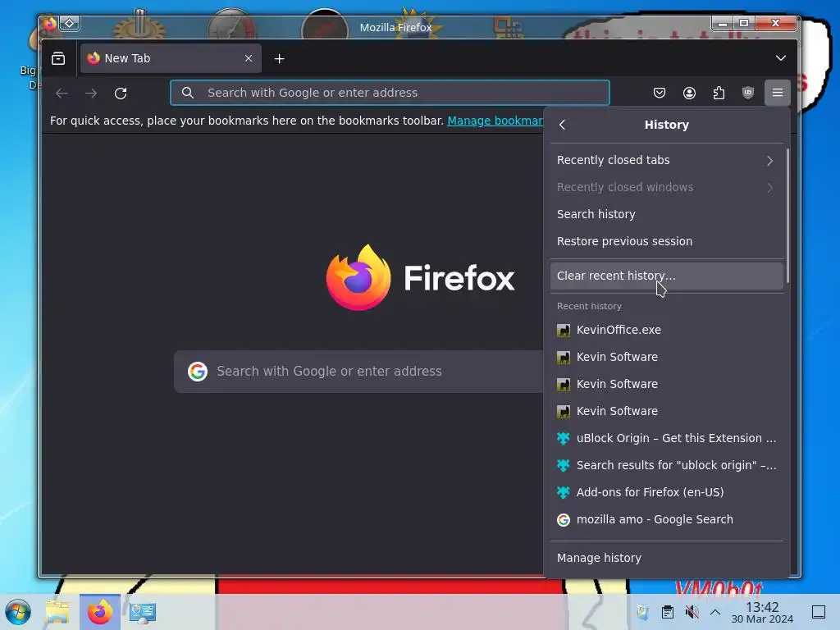The image size is (840, 630).
Task: Click the Firefox icon in window title bar
Action: pyautogui.click(x=50, y=23)
